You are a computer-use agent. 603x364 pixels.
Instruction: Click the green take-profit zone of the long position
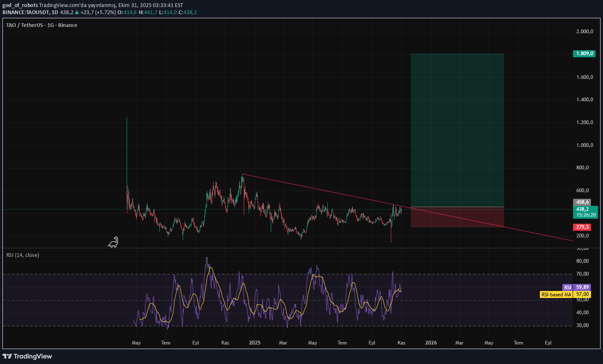[457, 129]
